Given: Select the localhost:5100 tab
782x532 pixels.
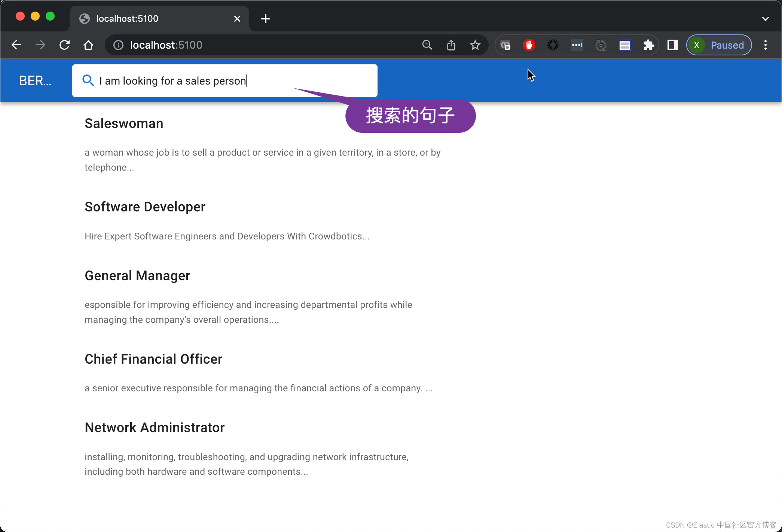Looking at the screenshot, I should point(150,18).
